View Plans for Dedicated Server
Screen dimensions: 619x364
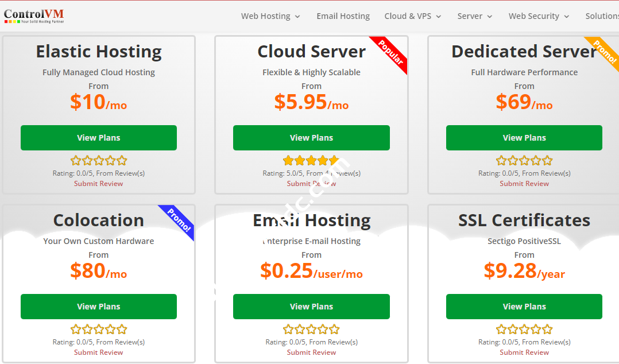pyautogui.click(x=524, y=138)
